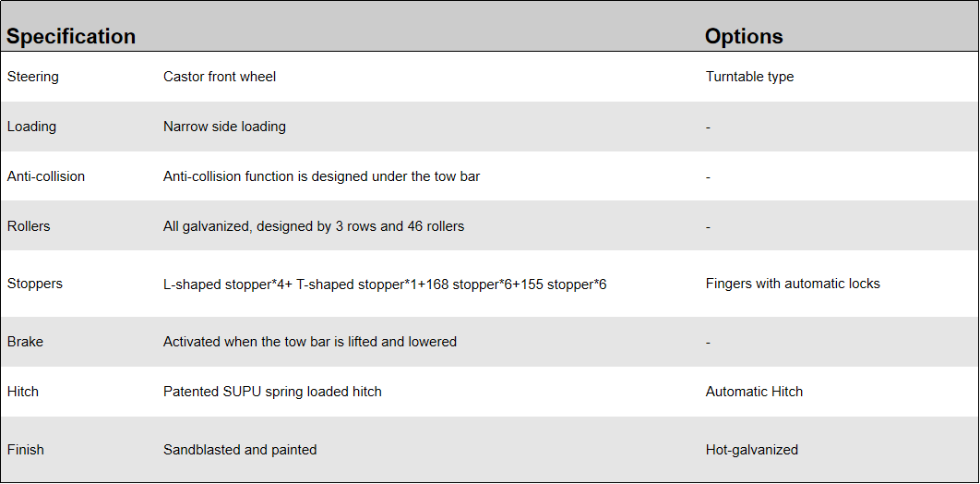Click the Anti-collision function description
The image size is (980, 484).
pyautogui.click(x=321, y=176)
